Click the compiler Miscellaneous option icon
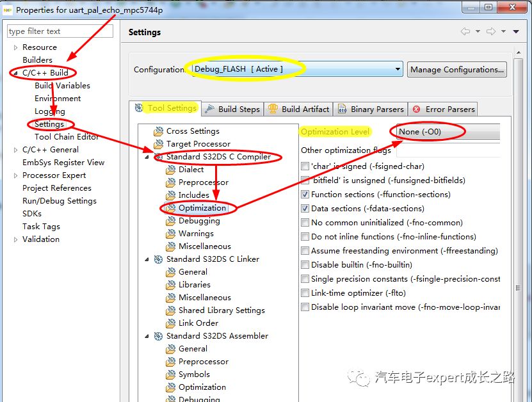The width and height of the screenshot is (532, 402). click(171, 246)
